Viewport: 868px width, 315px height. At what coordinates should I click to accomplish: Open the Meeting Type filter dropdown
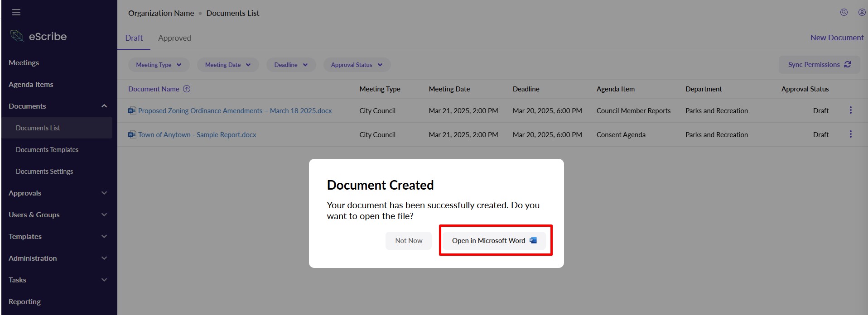[159, 65]
